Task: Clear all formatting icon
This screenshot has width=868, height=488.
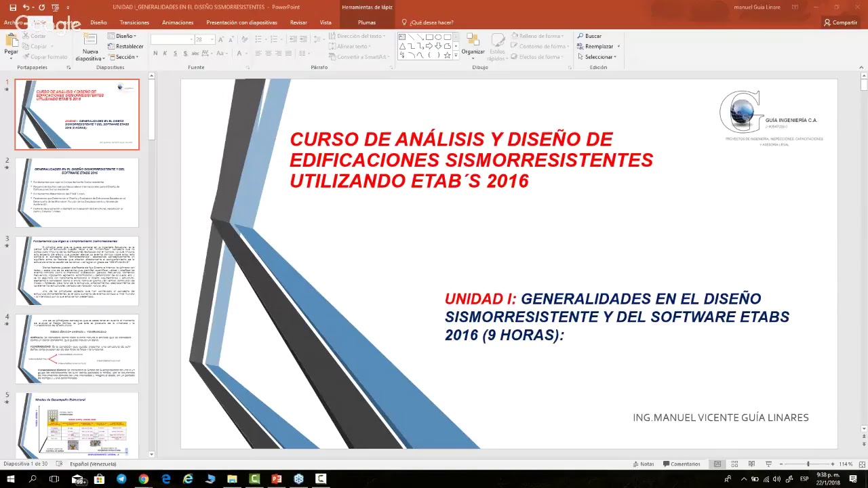Action: click(245, 39)
